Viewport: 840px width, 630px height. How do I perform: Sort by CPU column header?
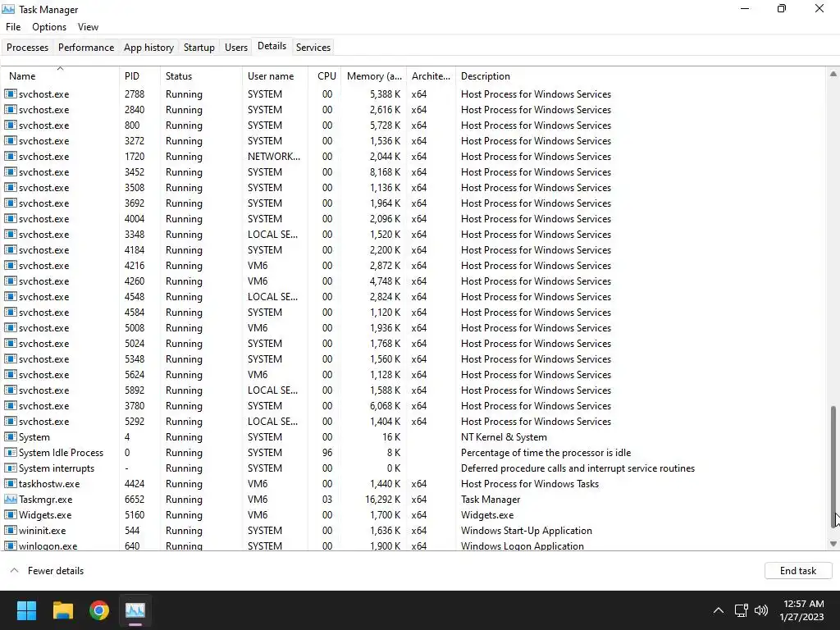click(325, 75)
